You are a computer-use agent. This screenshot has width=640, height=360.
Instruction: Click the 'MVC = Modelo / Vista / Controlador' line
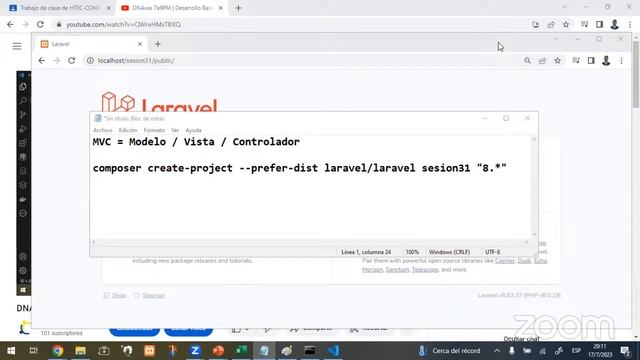tap(196, 142)
